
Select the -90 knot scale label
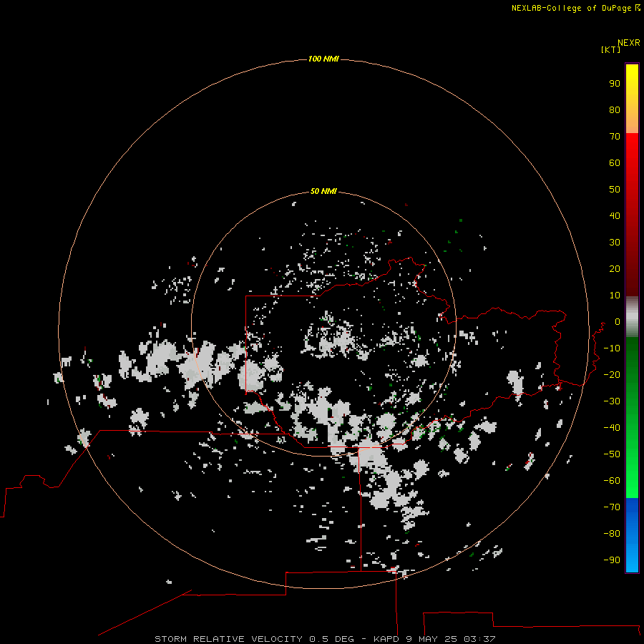(612, 560)
